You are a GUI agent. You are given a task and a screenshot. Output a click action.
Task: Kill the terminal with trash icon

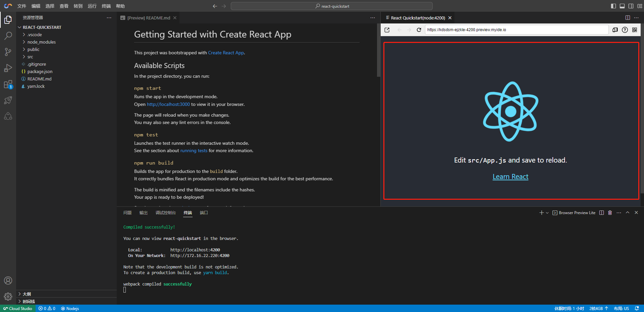610,213
